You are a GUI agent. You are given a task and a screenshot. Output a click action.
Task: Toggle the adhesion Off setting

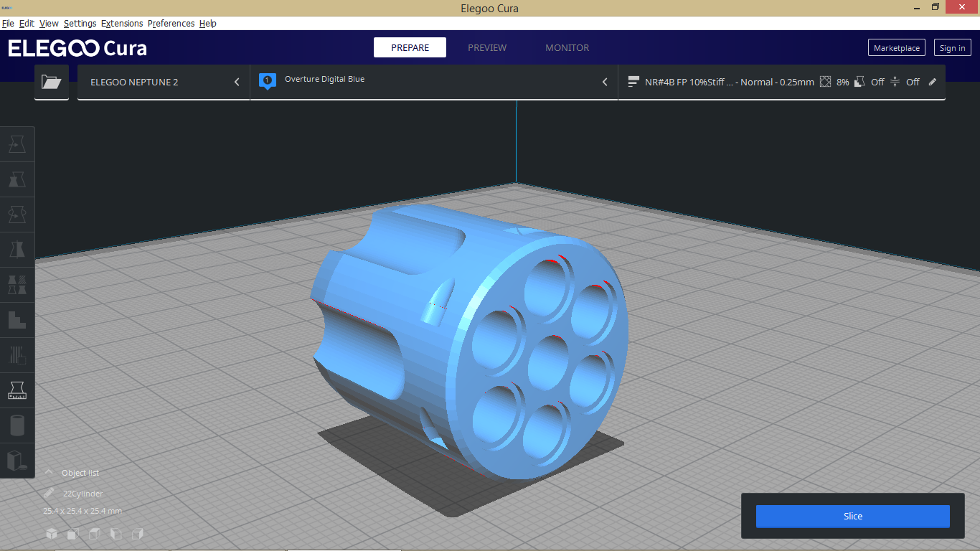[x=913, y=82]
